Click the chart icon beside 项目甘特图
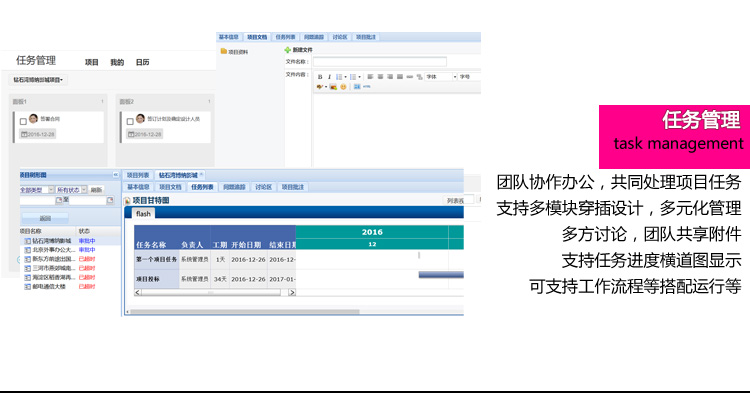The image size is (750, 393). (127, 201)
